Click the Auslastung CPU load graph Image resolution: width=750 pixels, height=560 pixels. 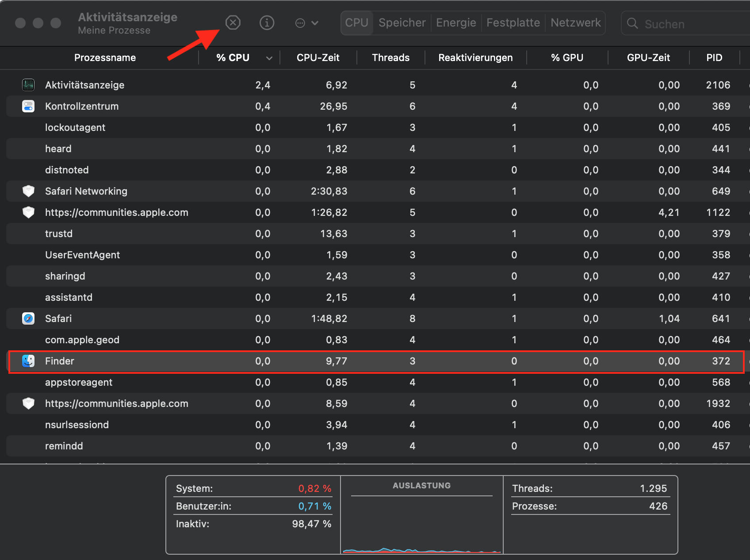coord(421,526)
